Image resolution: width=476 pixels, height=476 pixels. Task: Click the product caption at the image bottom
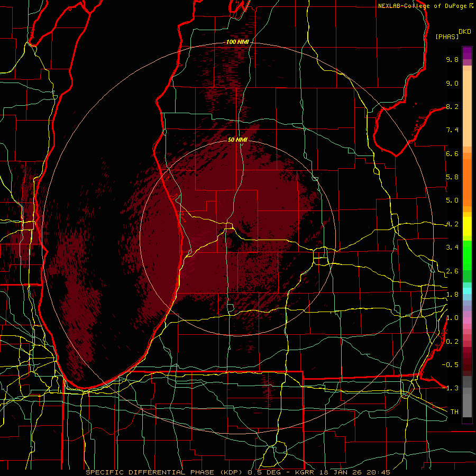click(237, 472)
